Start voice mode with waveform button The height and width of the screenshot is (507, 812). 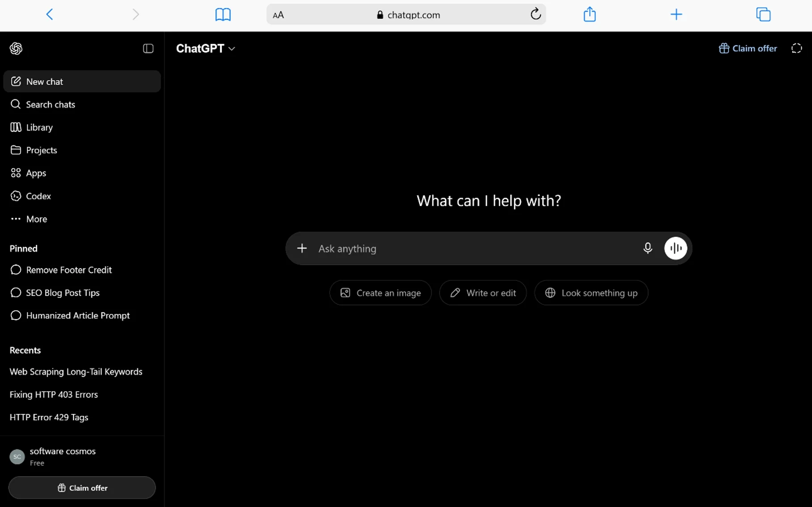click(675, 248)
